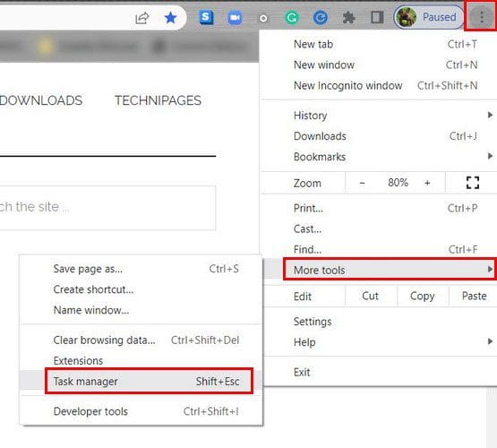Click Paste in the Edit row
Viewport: 497px width, 448px height.
[x=474, y=296]
